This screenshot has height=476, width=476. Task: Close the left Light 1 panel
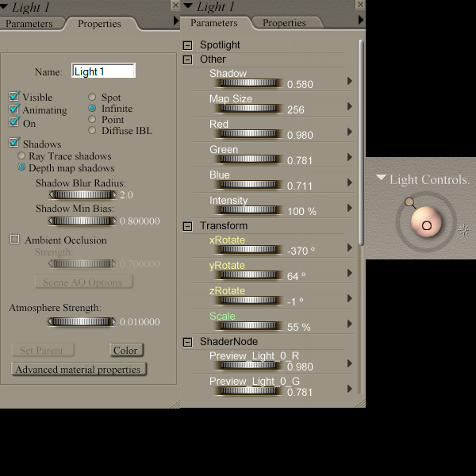pyautogui.click(x=175, y=5)
